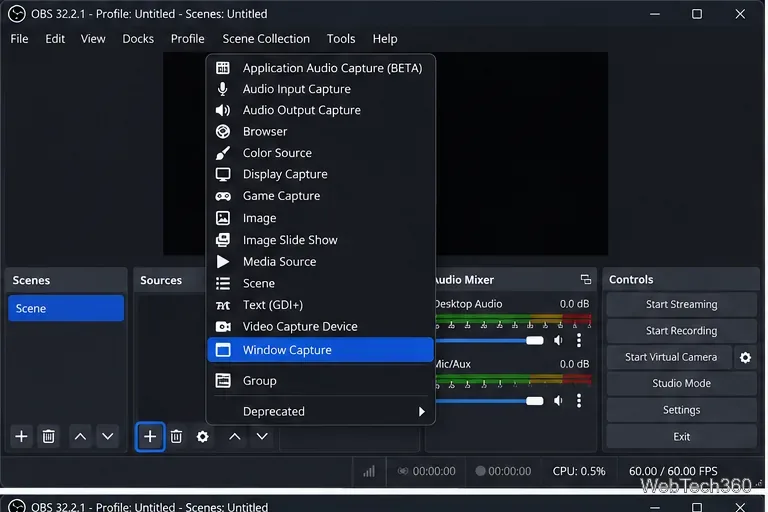Remove the selected source with the trash icon
The width and height of the screenshot is (768, 512).
176,436
